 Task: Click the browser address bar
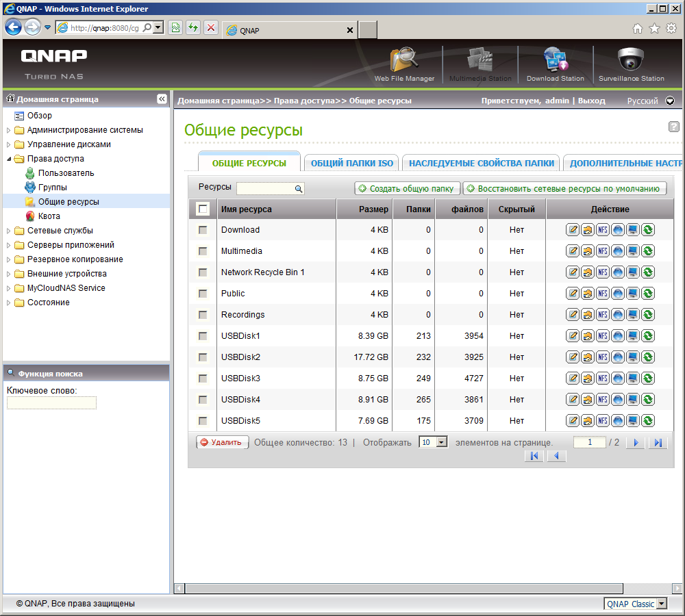click(104, 28)
